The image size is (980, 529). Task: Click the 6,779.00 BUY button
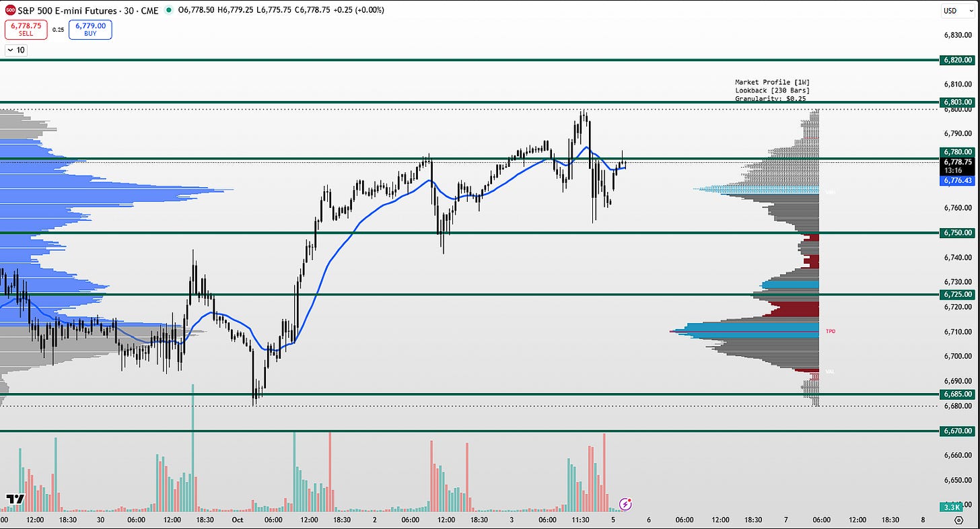tap(90, 29)
